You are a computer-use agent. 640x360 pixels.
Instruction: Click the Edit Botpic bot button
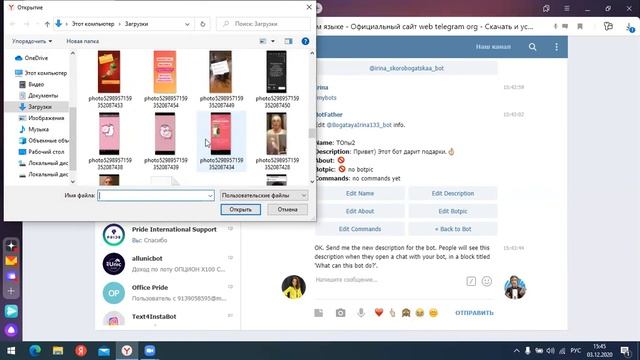point(453,211)
